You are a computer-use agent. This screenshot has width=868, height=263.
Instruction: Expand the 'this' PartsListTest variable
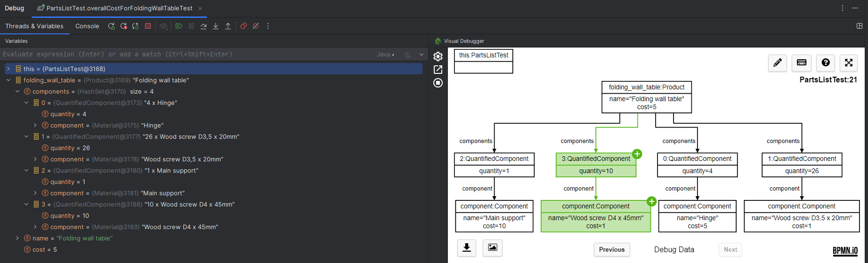click(8, 69)
